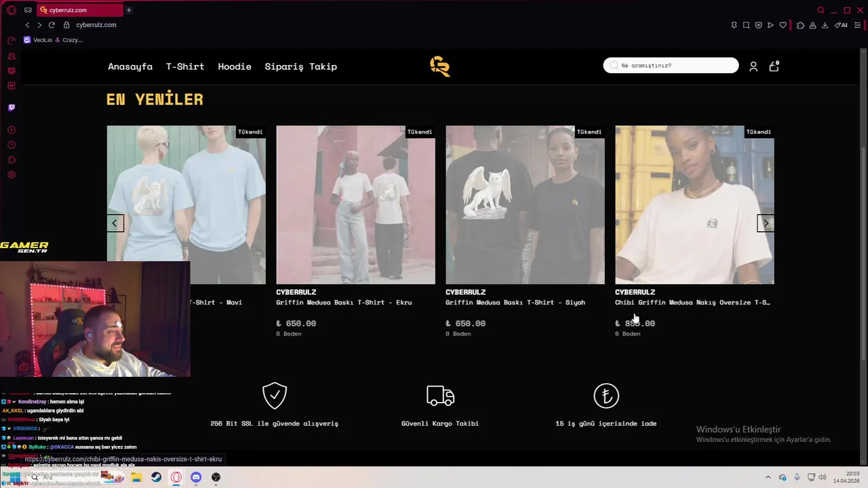This screenshot has height=488, width=868.
Task: Click the lira refund circle icon
Action: pyautogui.click(x=606, y=396)
